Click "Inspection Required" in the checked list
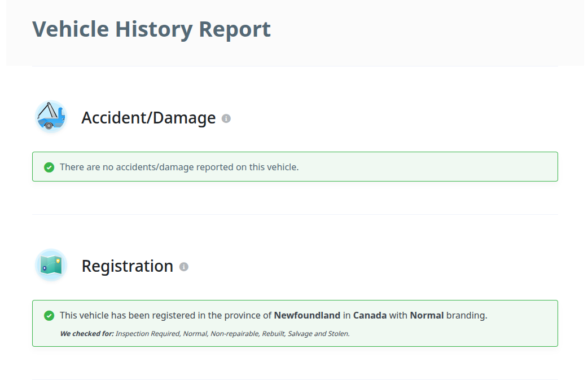This screenshot has width=588, height=380. coord(148,334)
